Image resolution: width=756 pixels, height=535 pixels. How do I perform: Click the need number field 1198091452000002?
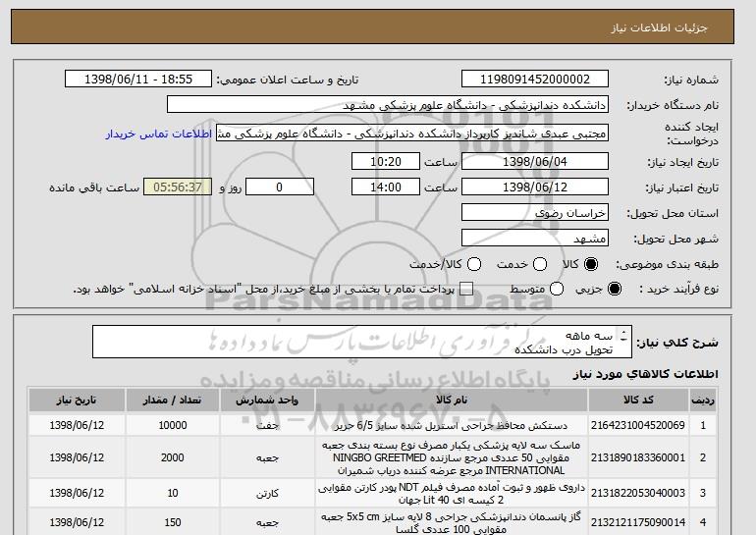pos(535,80)
